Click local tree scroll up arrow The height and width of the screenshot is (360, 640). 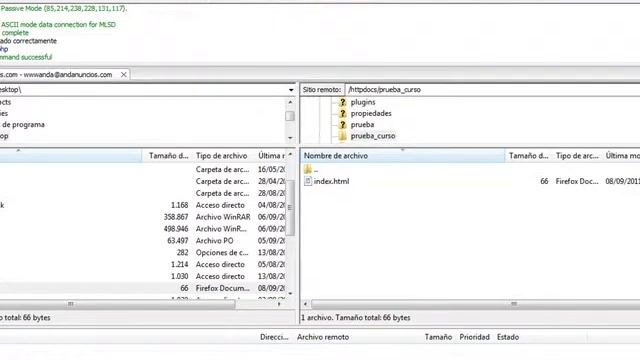click(x=290, y=102)
